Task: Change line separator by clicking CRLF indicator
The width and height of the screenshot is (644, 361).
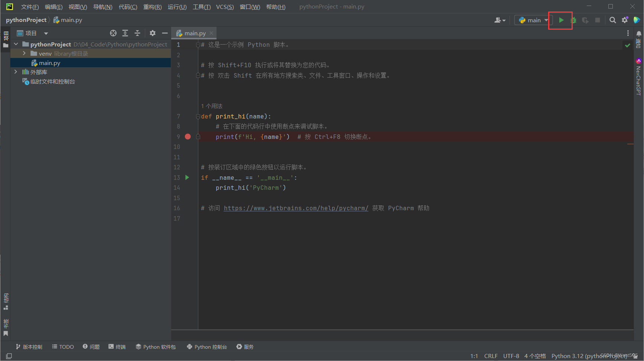Action: 491,356
